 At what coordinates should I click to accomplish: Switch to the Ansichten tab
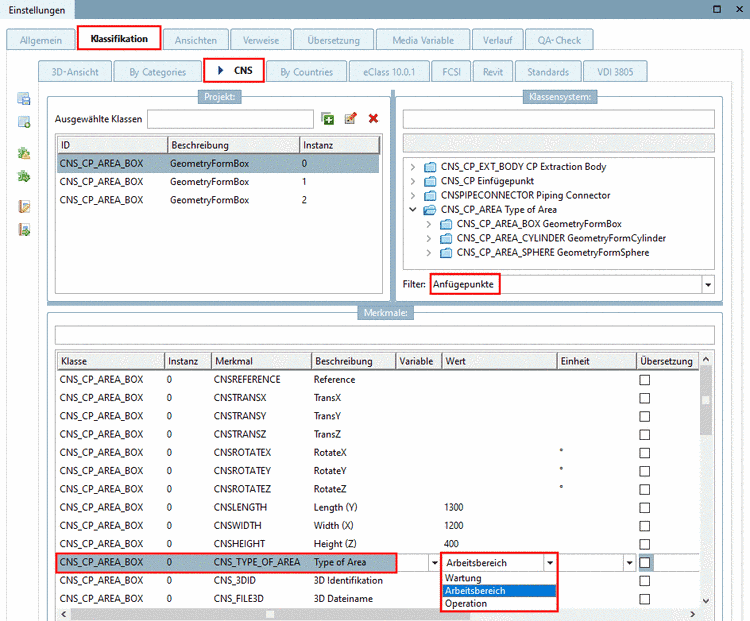pyautogui.click(x=195, y=40)
